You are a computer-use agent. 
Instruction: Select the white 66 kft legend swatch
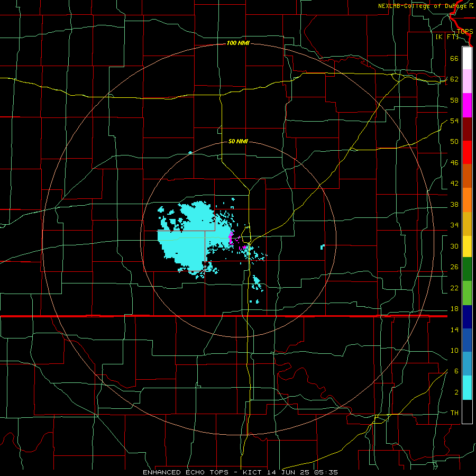[x=467, y=58]
